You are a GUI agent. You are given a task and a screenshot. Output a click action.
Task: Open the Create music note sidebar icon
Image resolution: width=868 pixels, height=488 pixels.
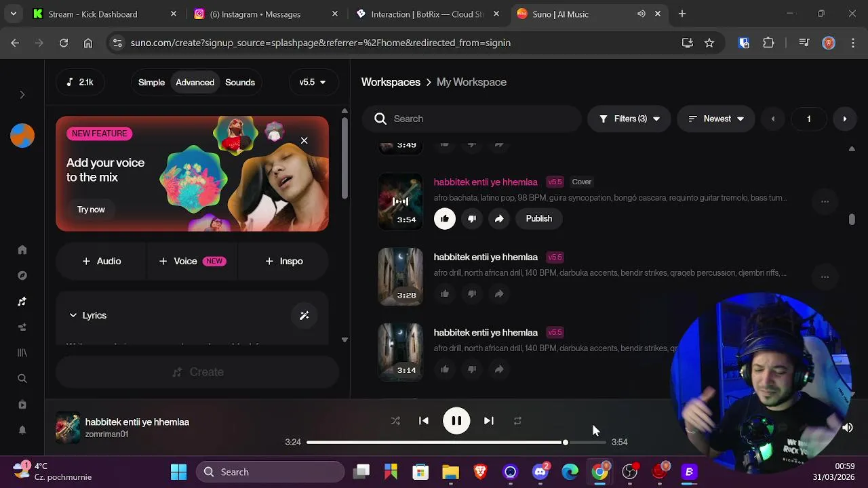(22, 302)
